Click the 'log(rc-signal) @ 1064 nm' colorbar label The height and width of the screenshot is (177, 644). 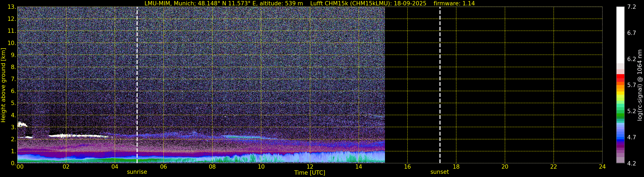click(x=640, y=85)
